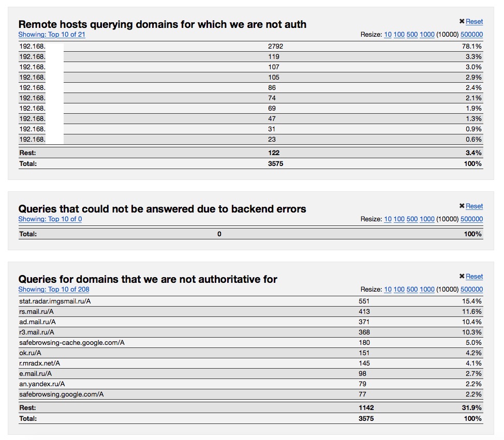
Task: Click the X icon beside Reset in backend errors panel
Action: [462, 206]
